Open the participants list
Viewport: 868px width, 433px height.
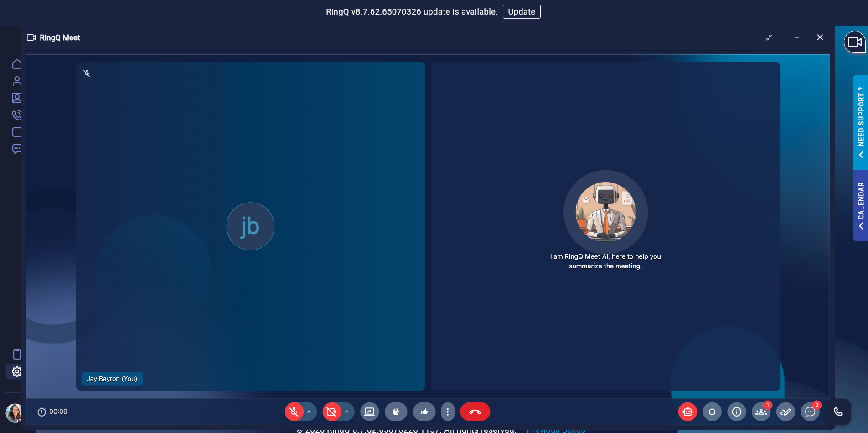(x=761, y=412)
